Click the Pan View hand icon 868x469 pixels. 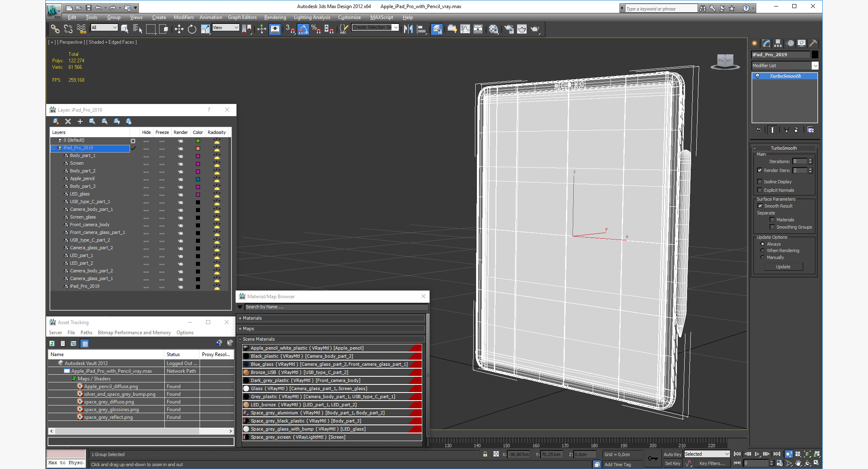tap(798, 463)
